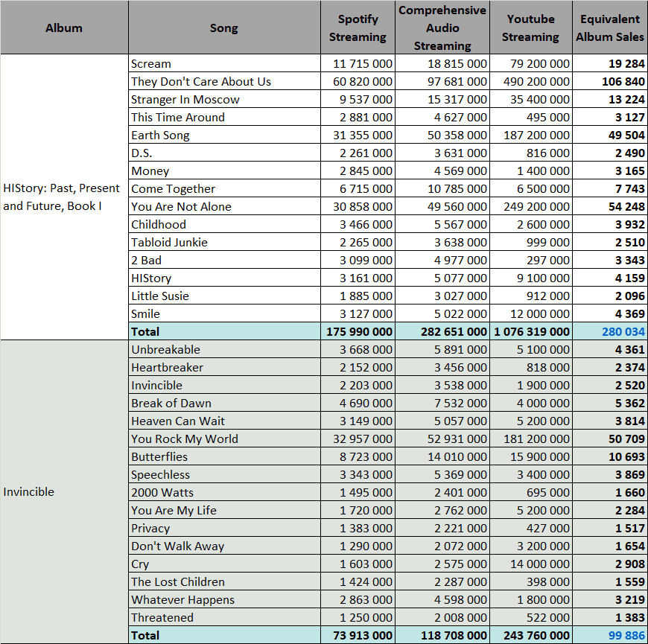Image resolution: width=648 pixels, height=644 pixels.
Task: Click the Smile song cell
Action: pos(224,313)
